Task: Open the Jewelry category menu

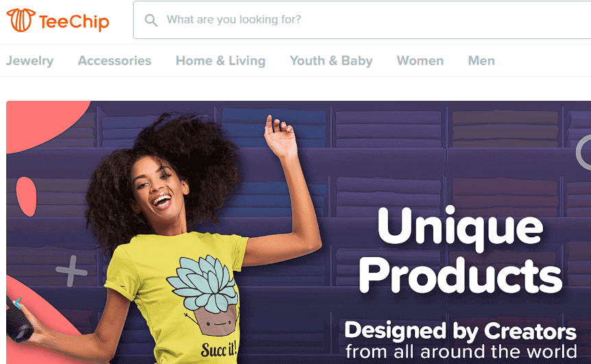Action: pyautogui.click(x=29, y=60)
